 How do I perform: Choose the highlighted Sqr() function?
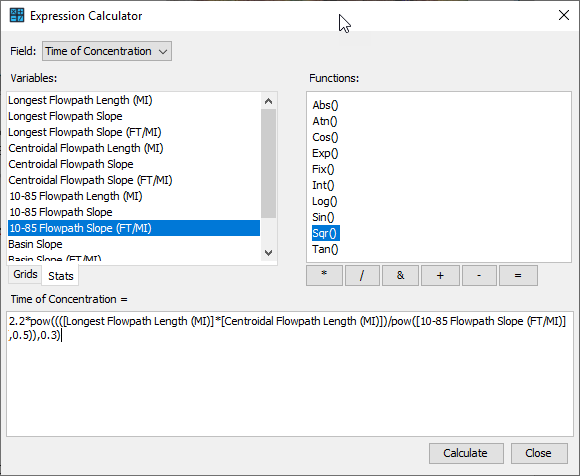point(326,233)
